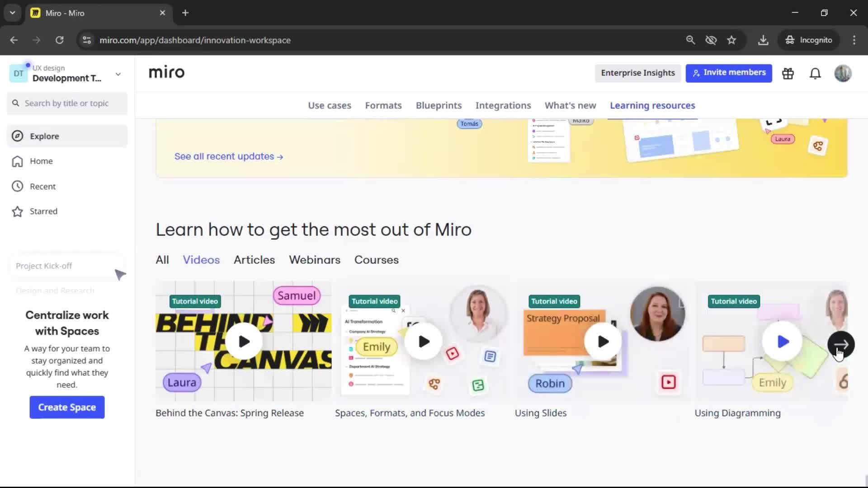Open the Use cases tab
Screen dimensions: 868x488
pyautogui.click(x=330, y=105)
